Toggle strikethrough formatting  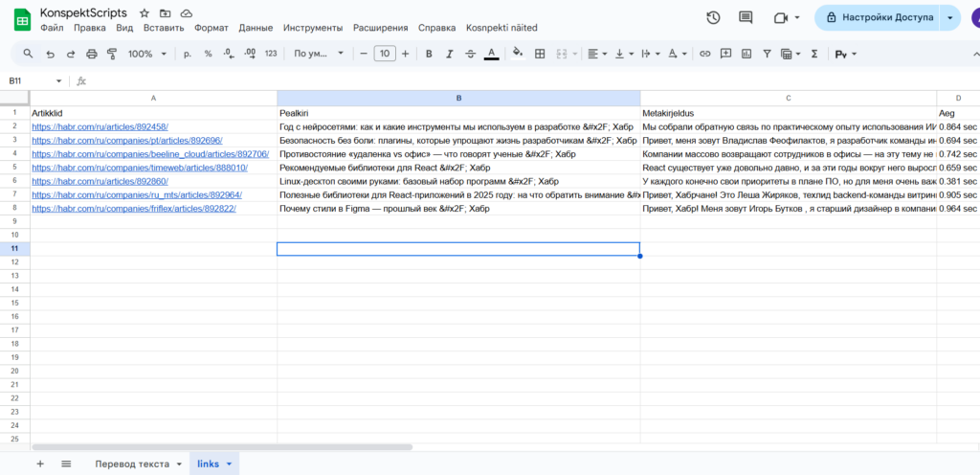pyautogui.click(x=471, y=54)
